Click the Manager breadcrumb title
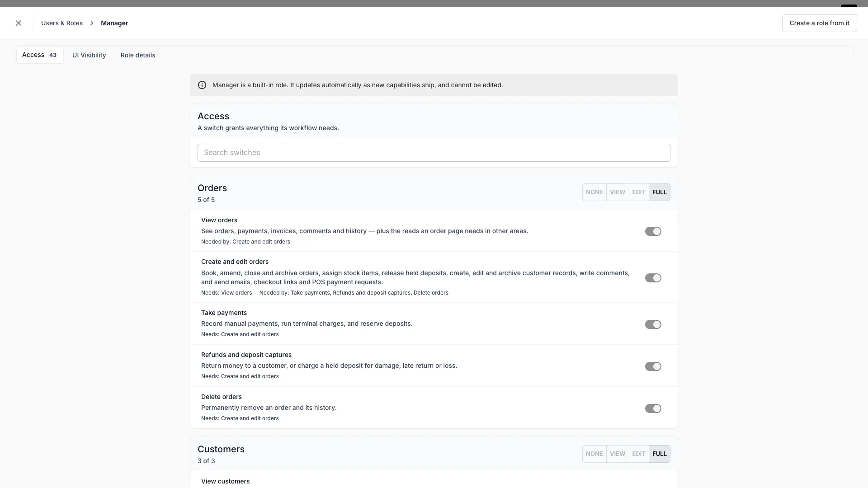This screenshot has width=868, height=488. point(114,23)
